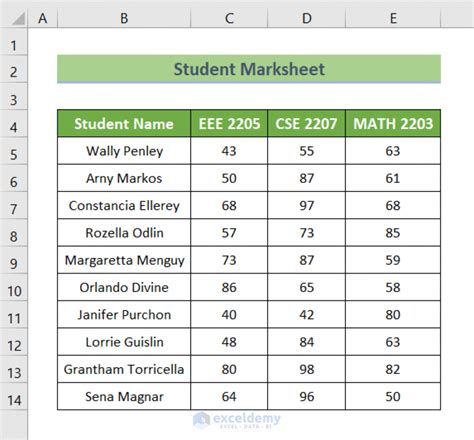Select column E header

coord(393,18)
